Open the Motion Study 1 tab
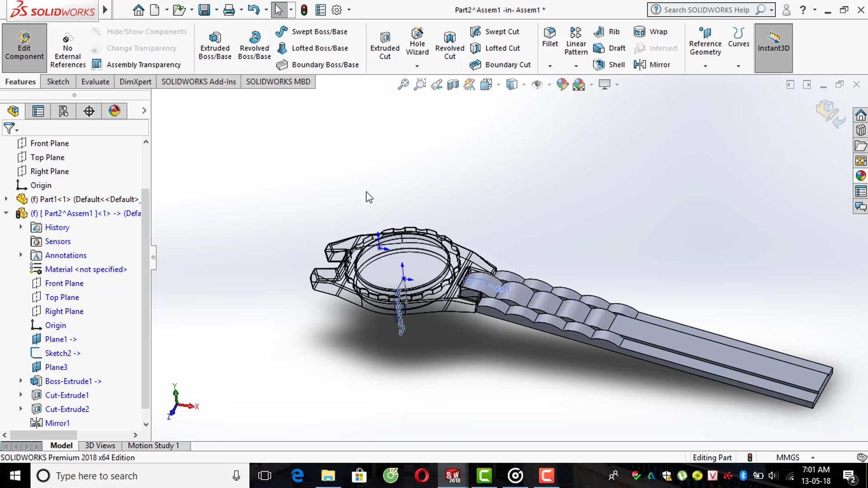The height and width of the screenshot is (488, 868). tap(153, 446)
